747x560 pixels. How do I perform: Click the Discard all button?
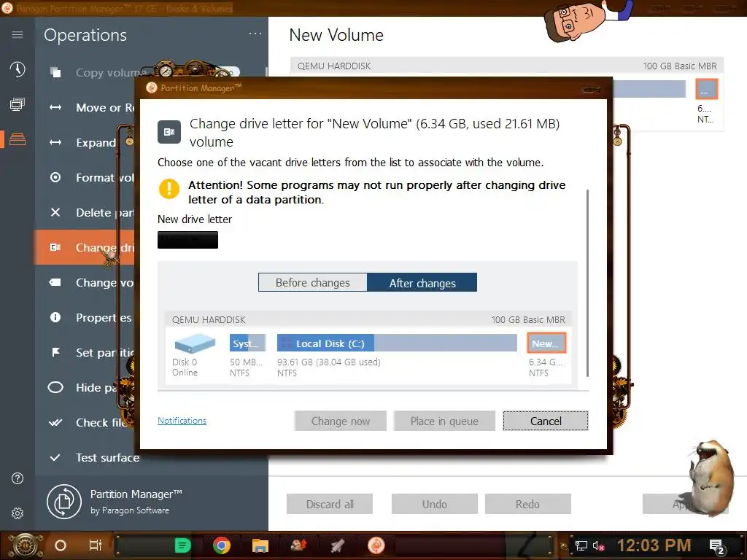pos(330,505)
